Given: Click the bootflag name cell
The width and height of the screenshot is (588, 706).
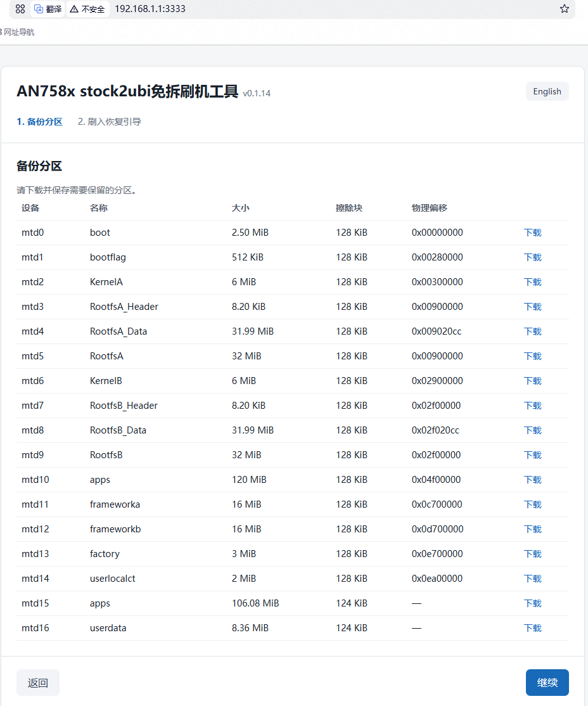Looking at the screenshot, I should point(108,257).
